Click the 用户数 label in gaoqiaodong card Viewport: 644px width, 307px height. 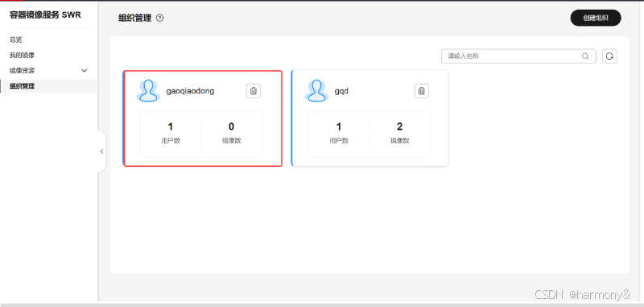point(171,140)
